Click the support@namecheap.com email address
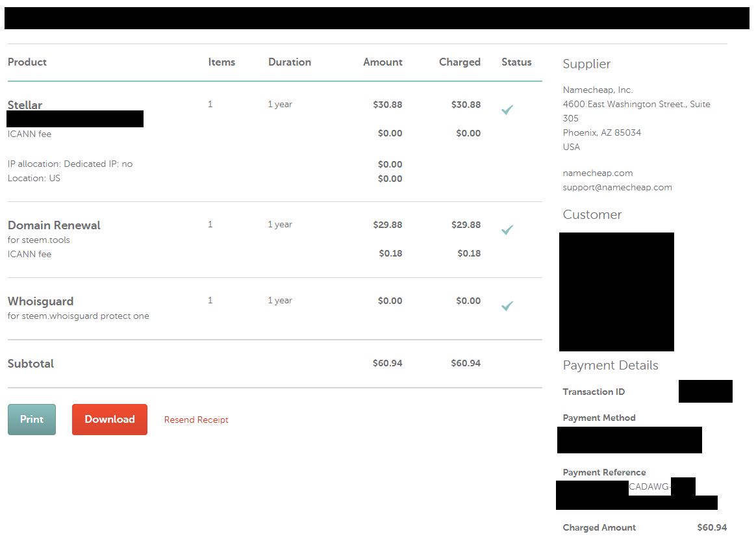This screenshot has width=756, height=554. pos(617,188)
